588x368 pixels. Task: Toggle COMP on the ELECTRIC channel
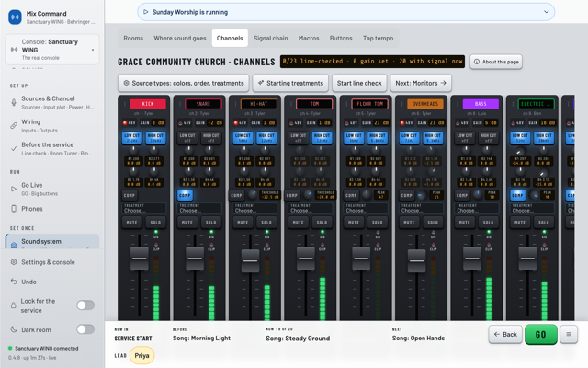click(x=517, y=195)
